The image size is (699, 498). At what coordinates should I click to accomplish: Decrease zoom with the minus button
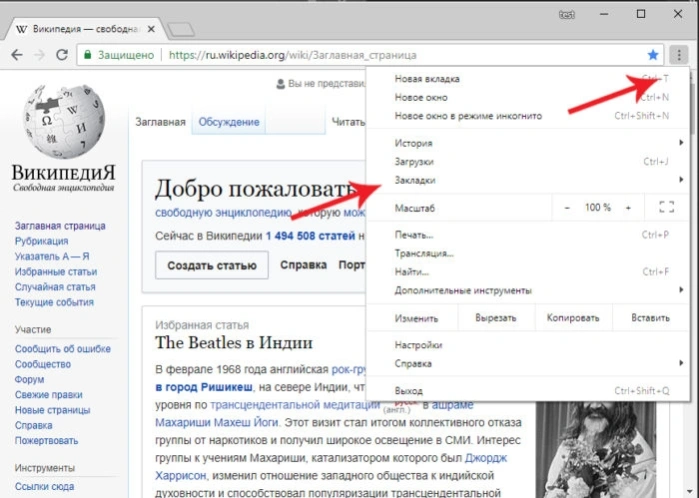567,208
